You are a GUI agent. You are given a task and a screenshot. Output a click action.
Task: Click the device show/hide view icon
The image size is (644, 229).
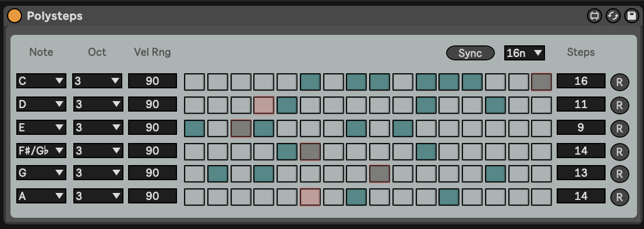point(594,16)
